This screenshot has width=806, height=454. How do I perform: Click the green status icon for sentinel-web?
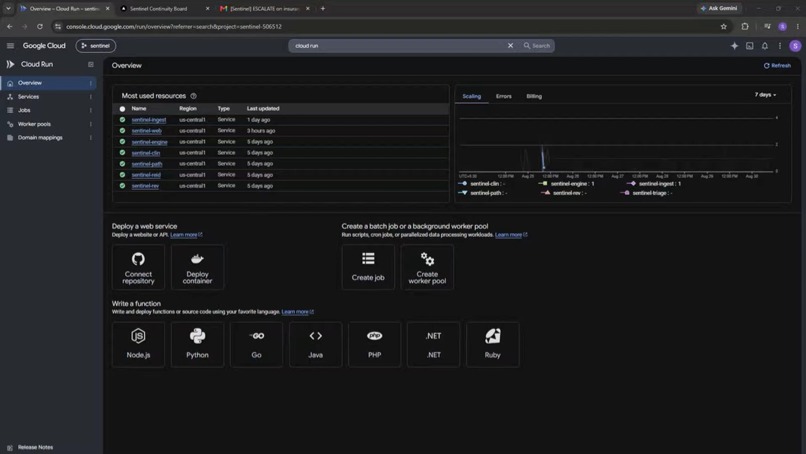[122, 131]
